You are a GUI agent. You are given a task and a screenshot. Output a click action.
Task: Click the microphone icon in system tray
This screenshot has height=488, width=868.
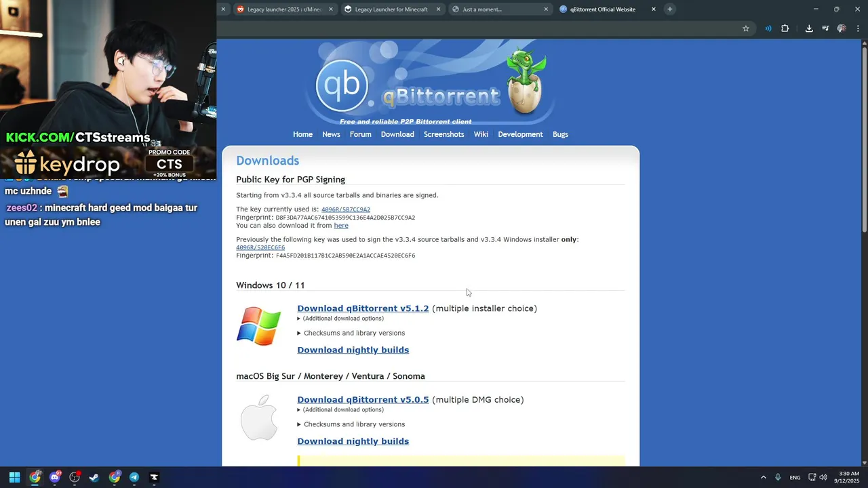click(x=778, y=477)
